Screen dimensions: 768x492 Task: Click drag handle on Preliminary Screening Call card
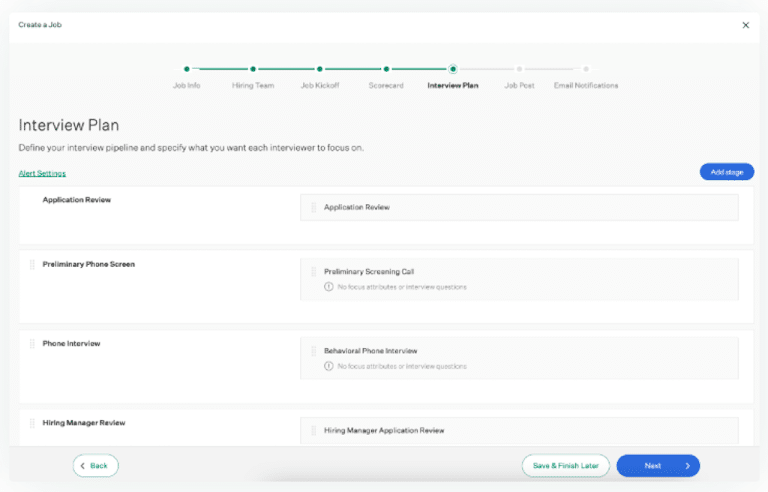[x=313, y=271]
